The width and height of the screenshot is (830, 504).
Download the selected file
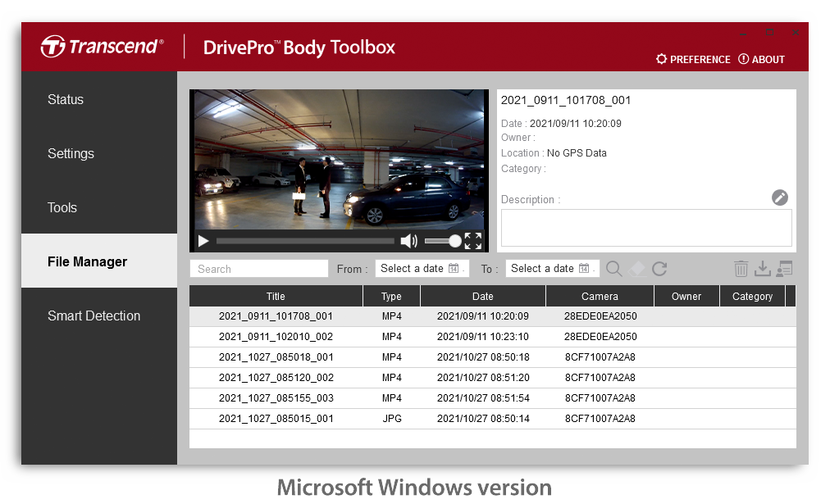762,269
